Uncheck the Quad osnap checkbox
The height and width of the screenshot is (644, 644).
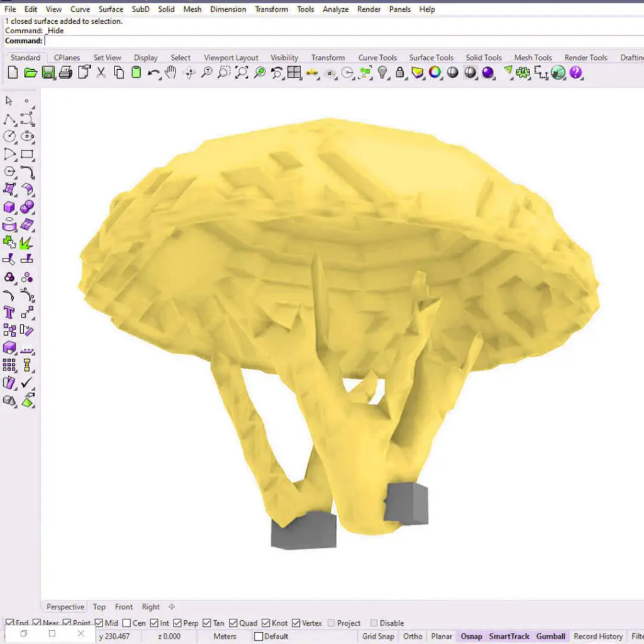pyautogui.click(x=234, y=623)
